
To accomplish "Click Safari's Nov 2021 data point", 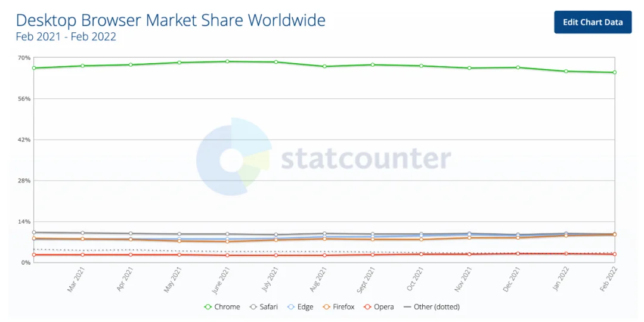I will pyautogui.click(x=469, y=234).
